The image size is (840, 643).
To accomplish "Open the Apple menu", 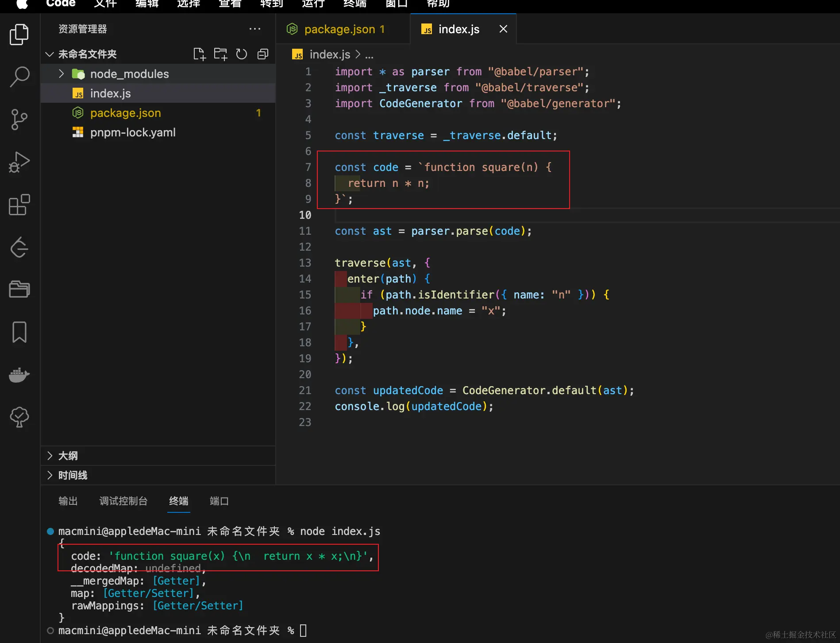I will pos(22,4).
